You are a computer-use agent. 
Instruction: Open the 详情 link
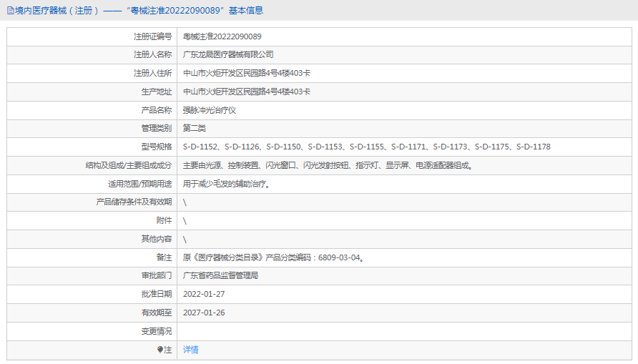(191, 350)
